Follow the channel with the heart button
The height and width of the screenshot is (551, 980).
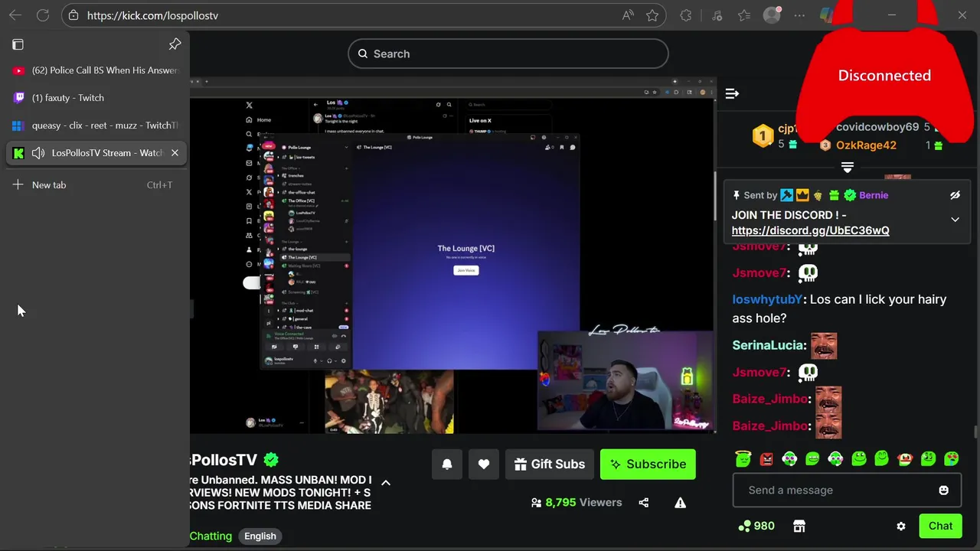(484, 464)
